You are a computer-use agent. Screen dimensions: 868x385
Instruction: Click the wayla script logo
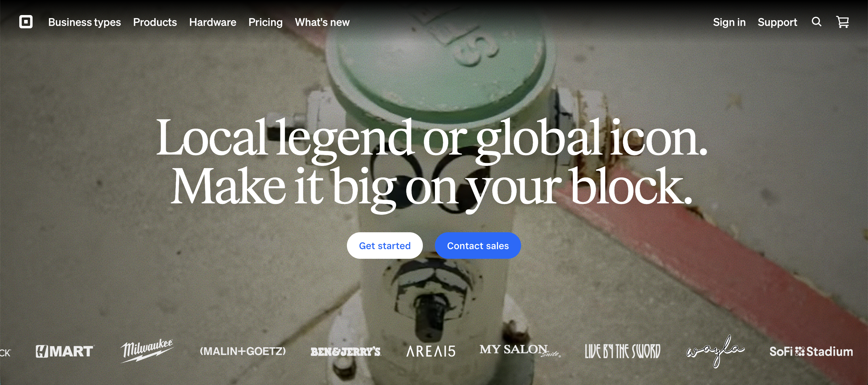coord(715,351)
